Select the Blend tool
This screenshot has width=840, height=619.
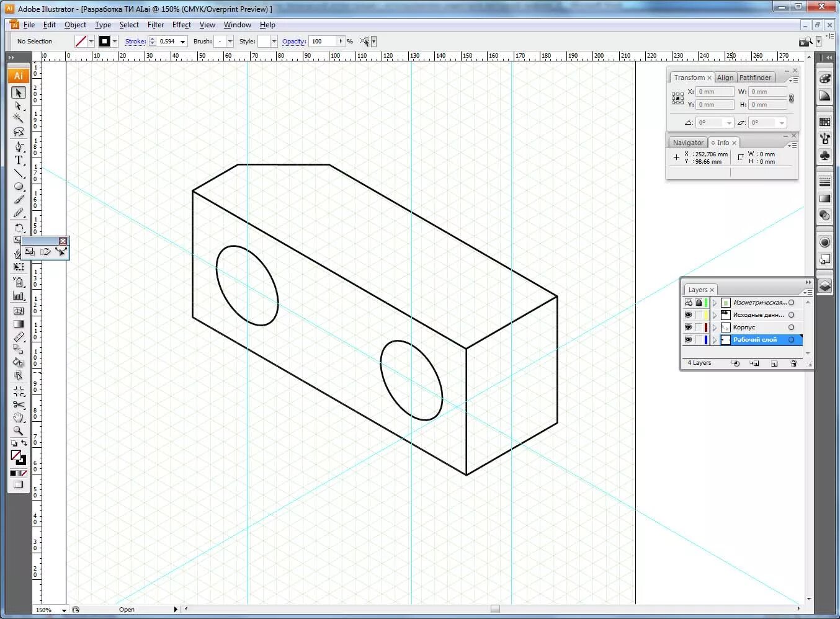18,349
